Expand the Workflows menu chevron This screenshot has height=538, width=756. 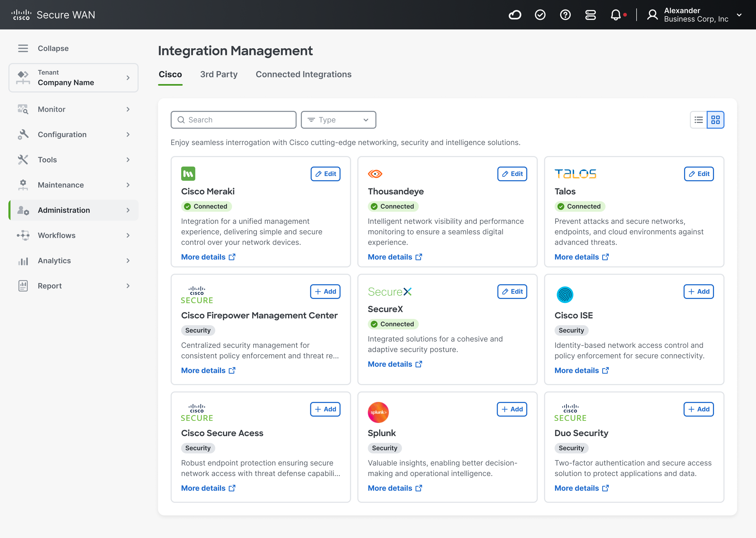[x=128, y=235]
